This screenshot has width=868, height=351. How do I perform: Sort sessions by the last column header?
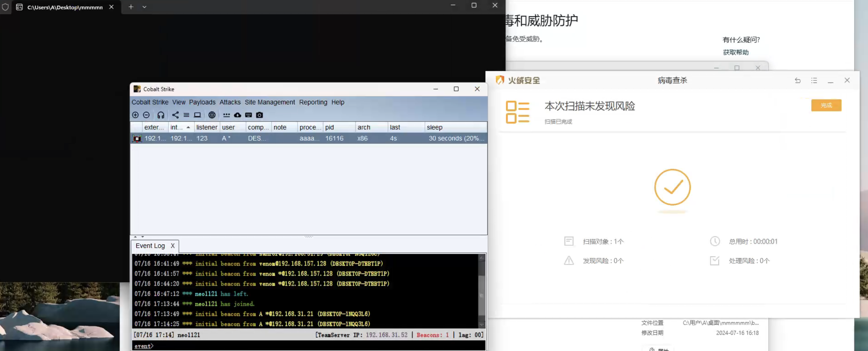pos(406,128)
